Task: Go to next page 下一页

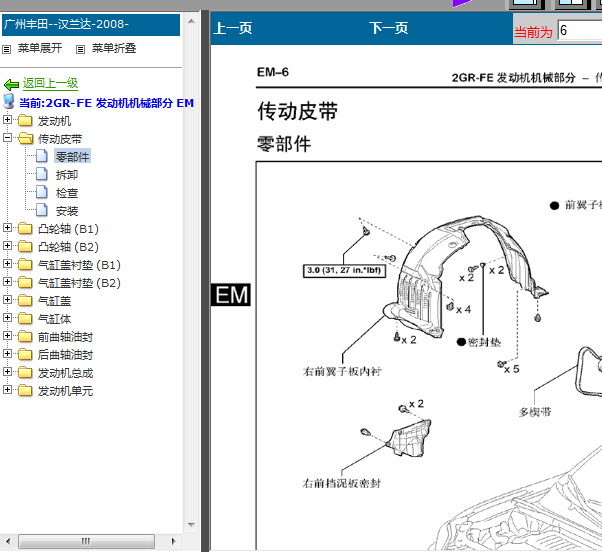Action: tap(389, 28)
